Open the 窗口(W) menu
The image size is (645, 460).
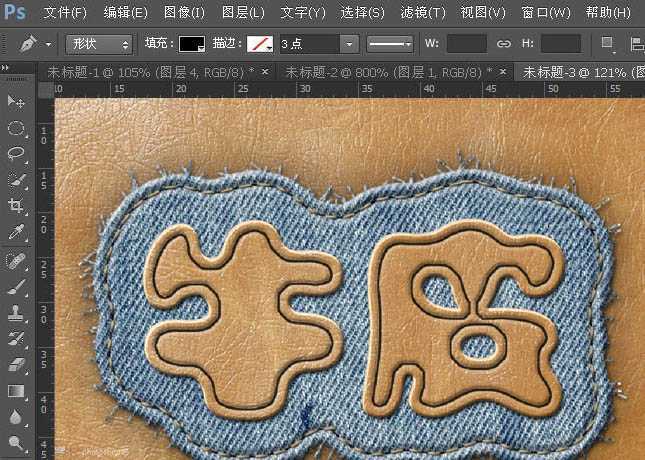pos(545,13)
